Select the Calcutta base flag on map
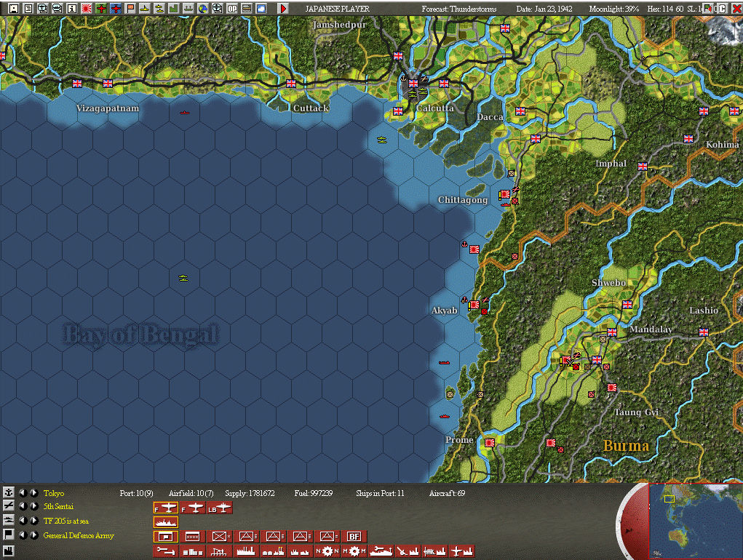The image size is (743, 560). [x=413, y=84]
